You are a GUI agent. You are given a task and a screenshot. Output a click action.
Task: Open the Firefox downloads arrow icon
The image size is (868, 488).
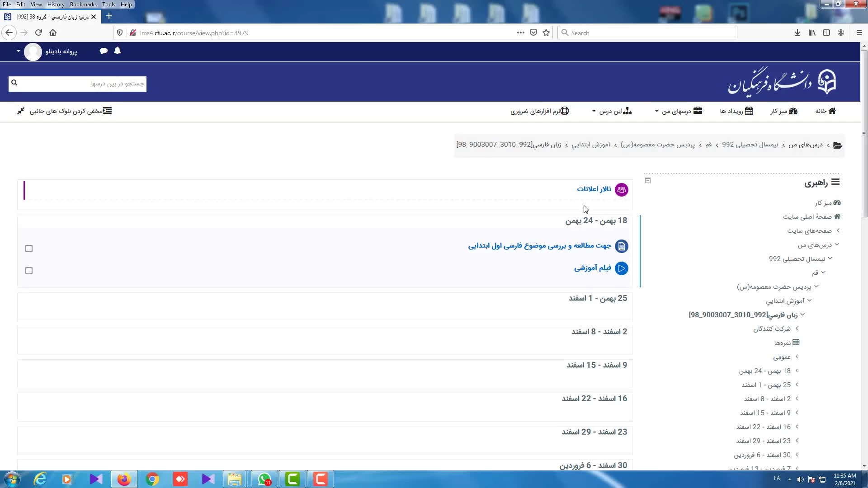click(797, 33)
